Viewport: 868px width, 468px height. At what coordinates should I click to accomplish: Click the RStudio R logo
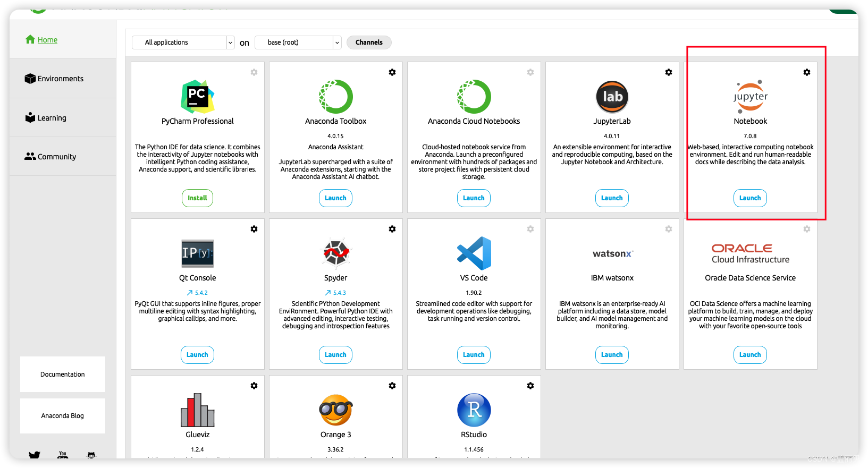[x=474, y=410]
